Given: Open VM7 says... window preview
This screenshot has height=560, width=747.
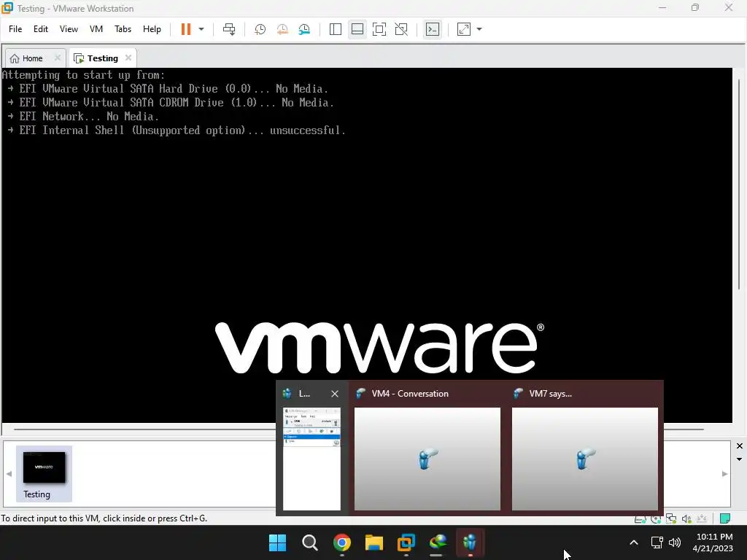Looking at the screenshot, I should point(585,448).
